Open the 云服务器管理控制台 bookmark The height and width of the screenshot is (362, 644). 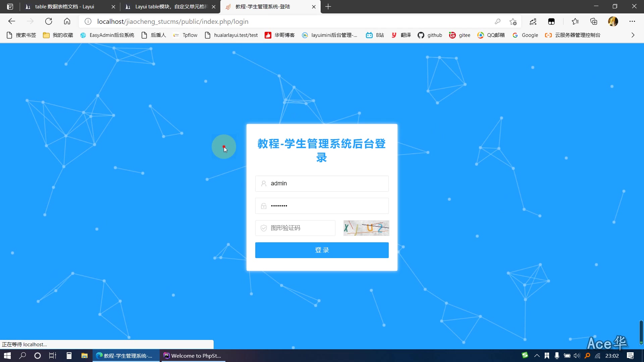click(x=573, y=35)
